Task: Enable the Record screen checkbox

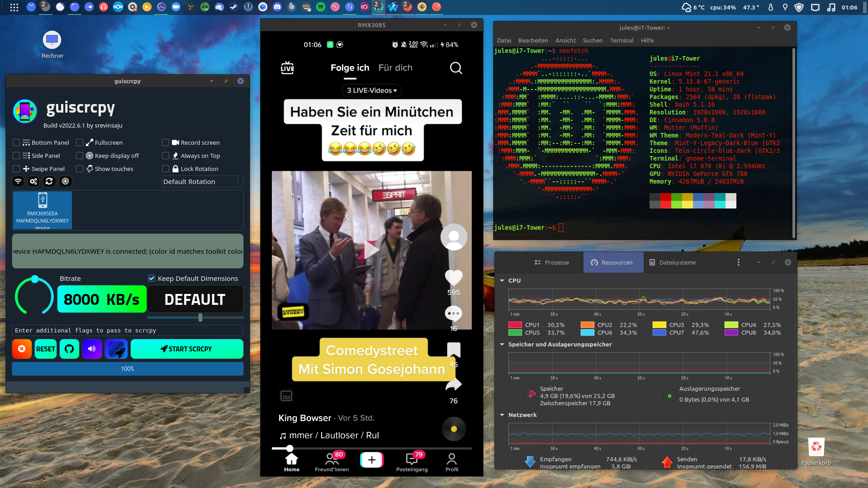Action: tap(166, 142)
